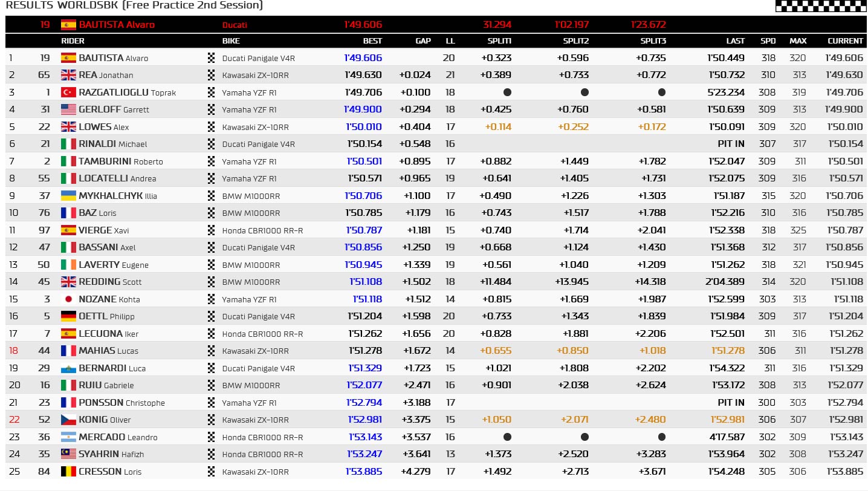
Task: Click the Japanese flag next to Nozane
Action: (x=68, y=299)
